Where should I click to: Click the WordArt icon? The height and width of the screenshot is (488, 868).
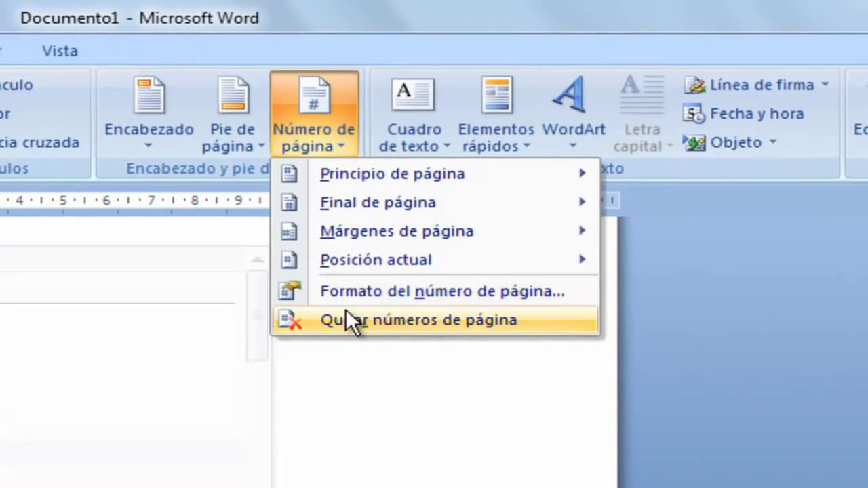coord(570,95)
